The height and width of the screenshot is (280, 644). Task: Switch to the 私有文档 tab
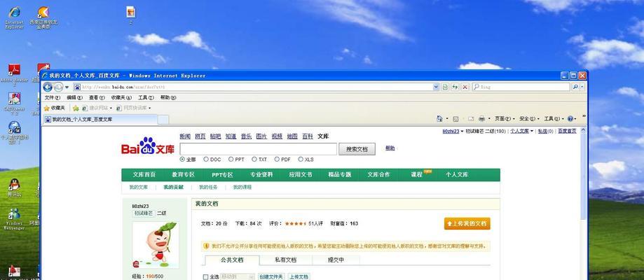[285, 260]
